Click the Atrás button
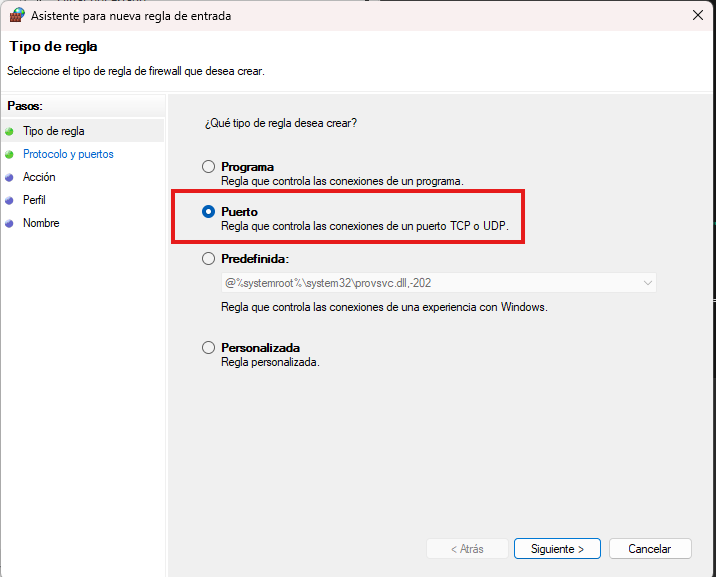 tap(466, 549)
